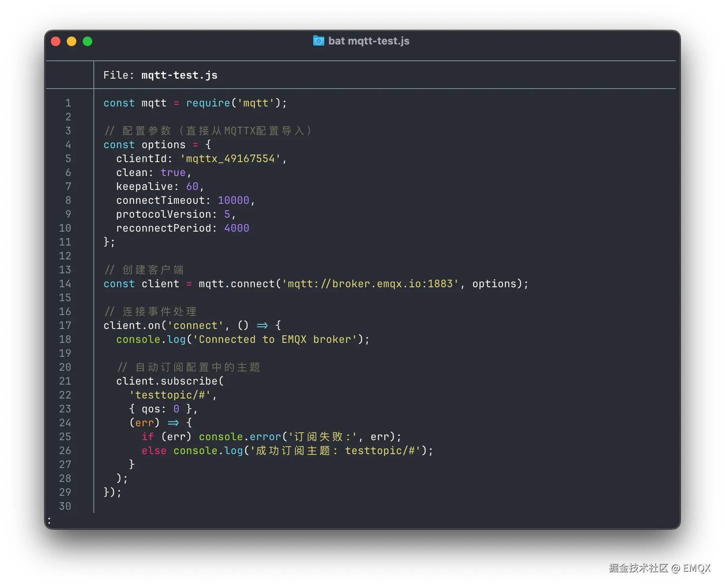The height and width of the screenshot is (588, 725).
Task: Click the folder icon in the title bar
Action: (x=318, y=41)
